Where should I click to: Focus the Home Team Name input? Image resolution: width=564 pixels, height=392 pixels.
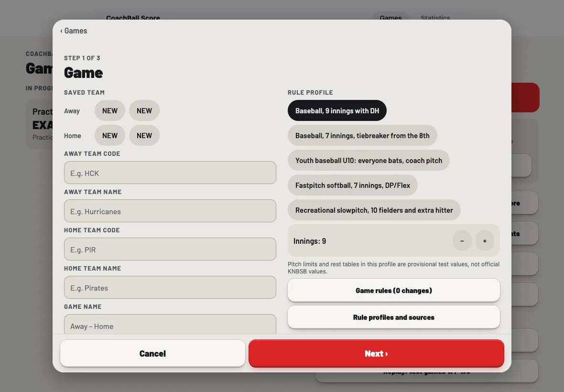[x=170, y=287]
